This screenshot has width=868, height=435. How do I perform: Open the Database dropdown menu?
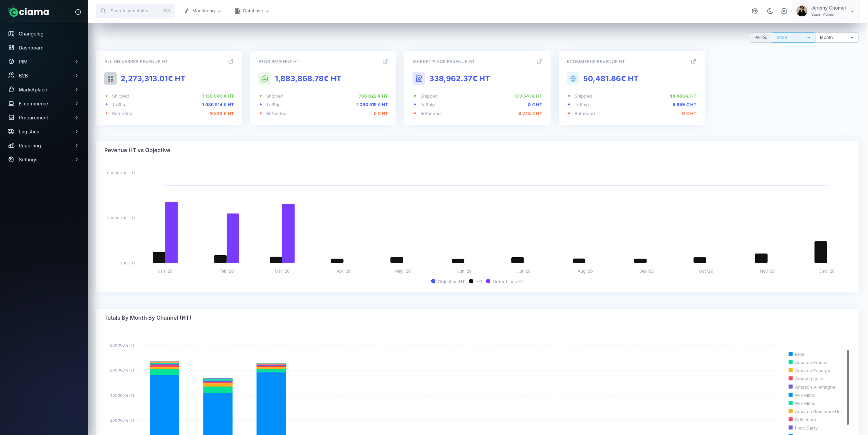click(x=252, y=11)
